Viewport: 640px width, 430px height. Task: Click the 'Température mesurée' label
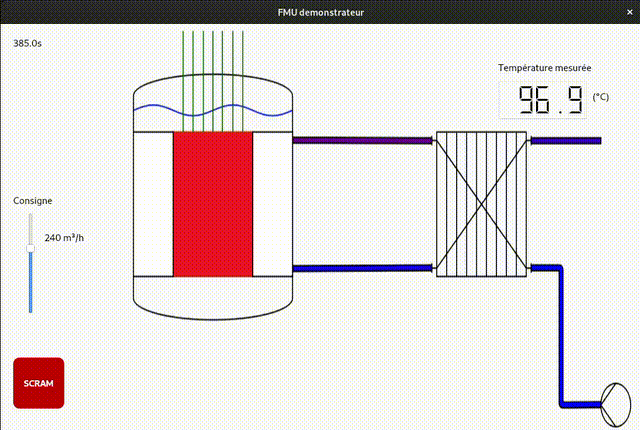click(x=544, y=68)
